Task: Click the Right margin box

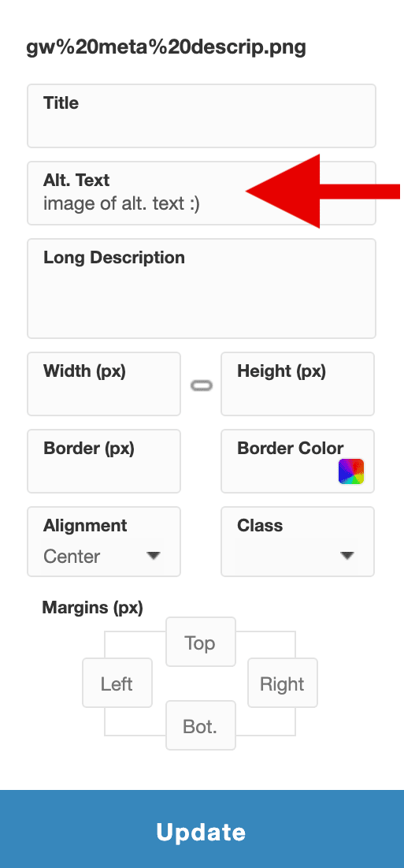Action: (283, 683)
